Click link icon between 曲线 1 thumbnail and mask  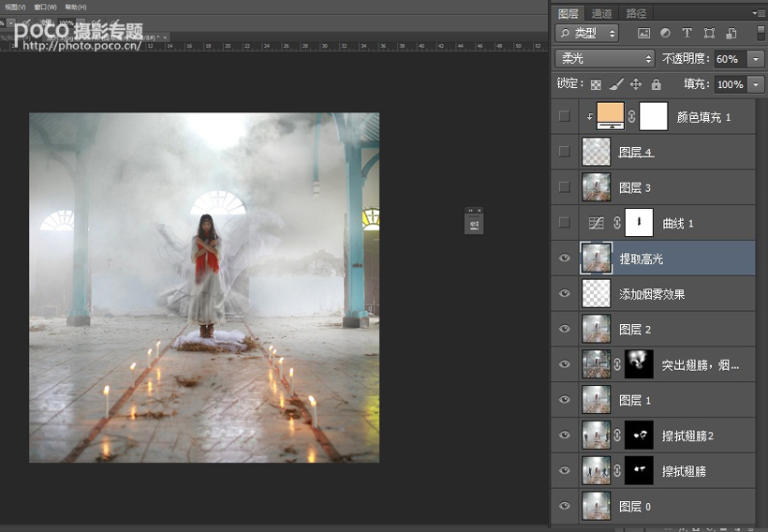tap(617, 222)
